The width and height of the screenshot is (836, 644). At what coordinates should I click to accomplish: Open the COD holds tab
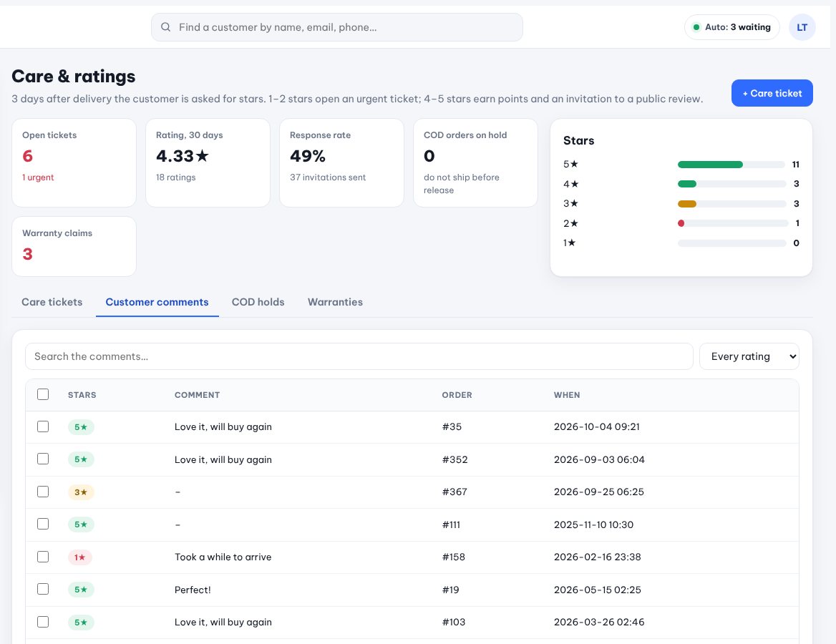pyautogui.click(x=258, y=302)
